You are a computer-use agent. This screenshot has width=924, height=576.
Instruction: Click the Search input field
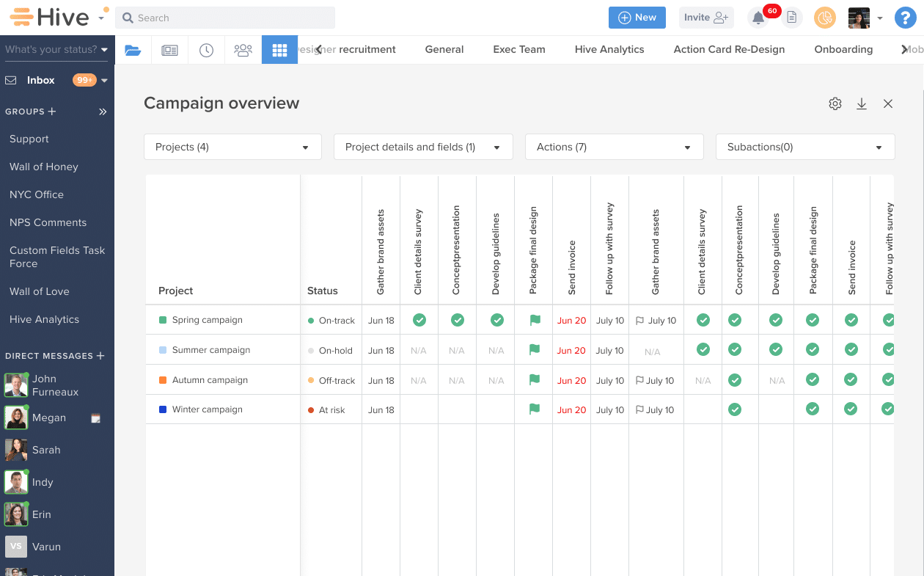(x=225, y=18)
